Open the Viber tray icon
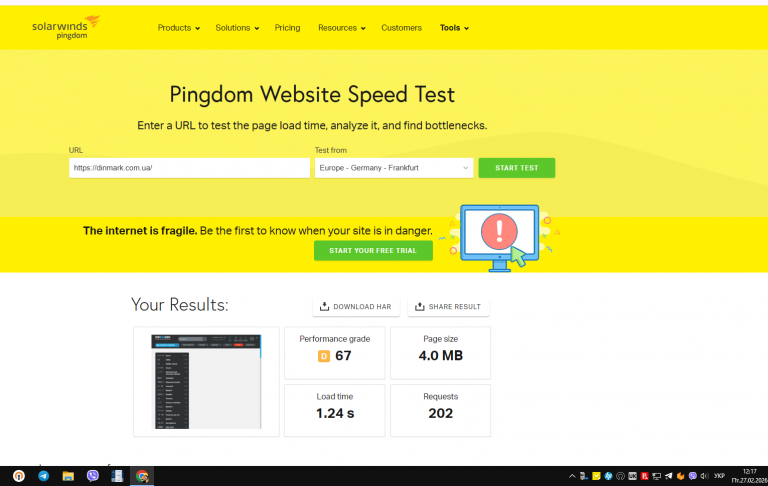Image resolution: width=768 pixels, height=486 pixels. pyautogui.click(x=693, y=476)
